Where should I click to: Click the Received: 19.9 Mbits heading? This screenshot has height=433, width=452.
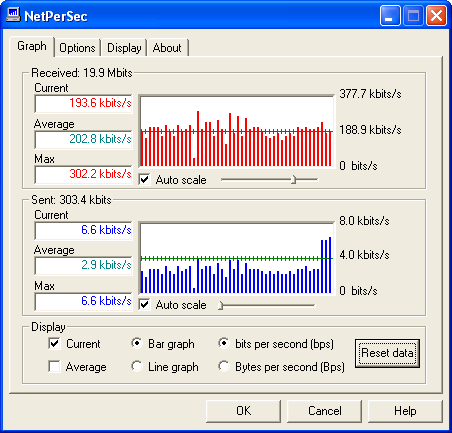point(82,73)
